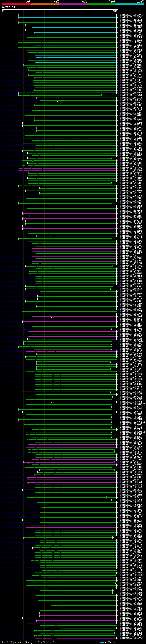
Task: Select the UniRef100_B9R6Y4 label
Action: pyautogui.click(x=131, y=311)
